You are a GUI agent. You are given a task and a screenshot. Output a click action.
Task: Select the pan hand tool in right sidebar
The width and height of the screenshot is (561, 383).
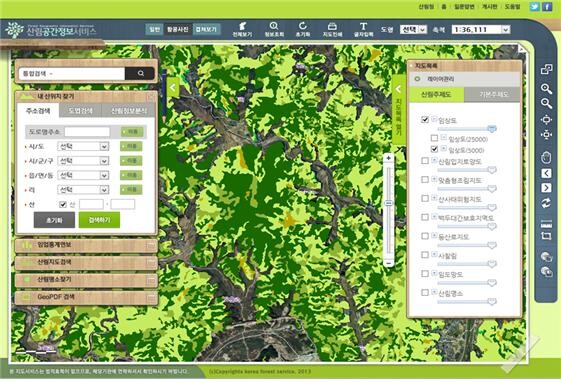point(546,157)
